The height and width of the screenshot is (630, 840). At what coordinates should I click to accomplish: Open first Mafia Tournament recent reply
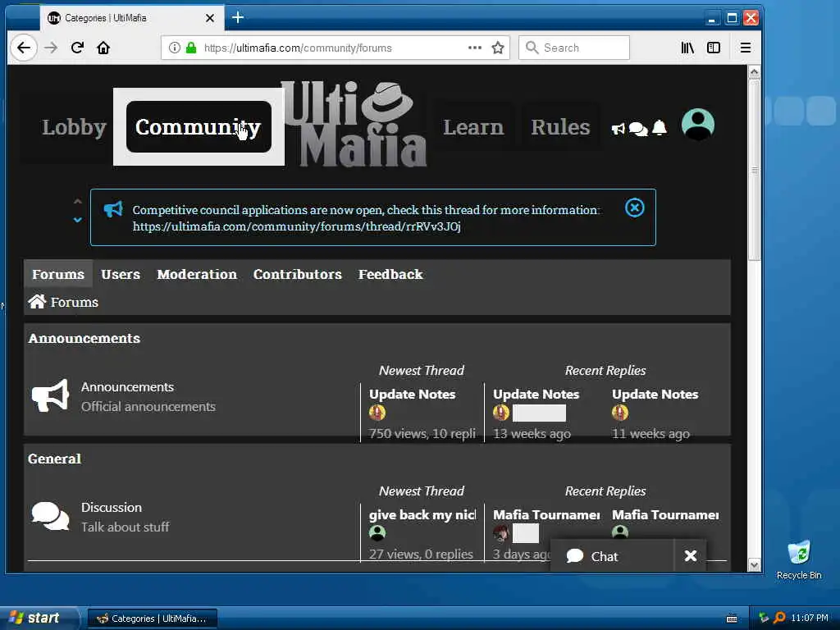click(546, 515)
